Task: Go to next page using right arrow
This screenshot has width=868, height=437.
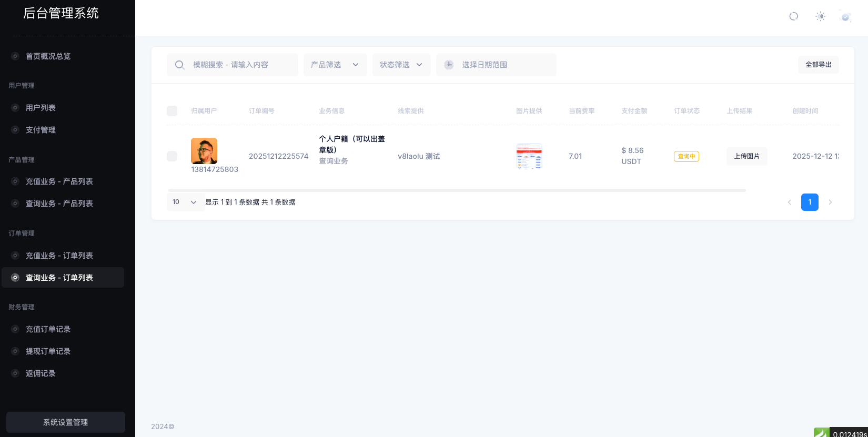Action: coord(830,202)
